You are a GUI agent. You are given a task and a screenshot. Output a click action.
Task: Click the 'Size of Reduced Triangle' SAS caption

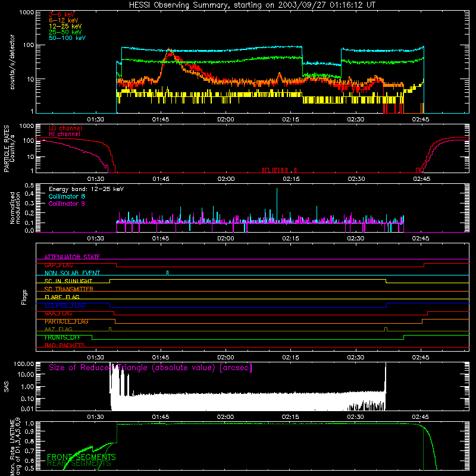click(x=151, y=368)
